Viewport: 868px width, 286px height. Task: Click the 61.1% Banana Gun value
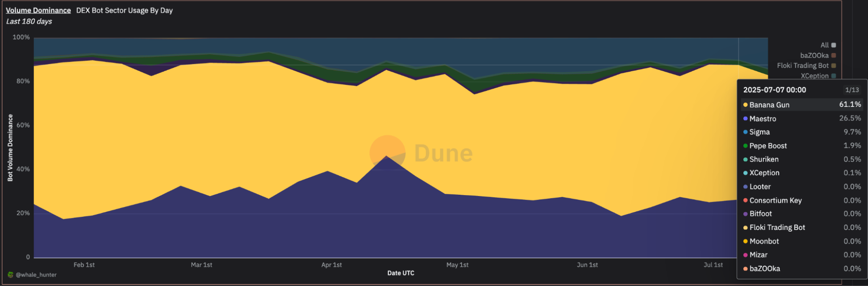(x=850, y=104)
